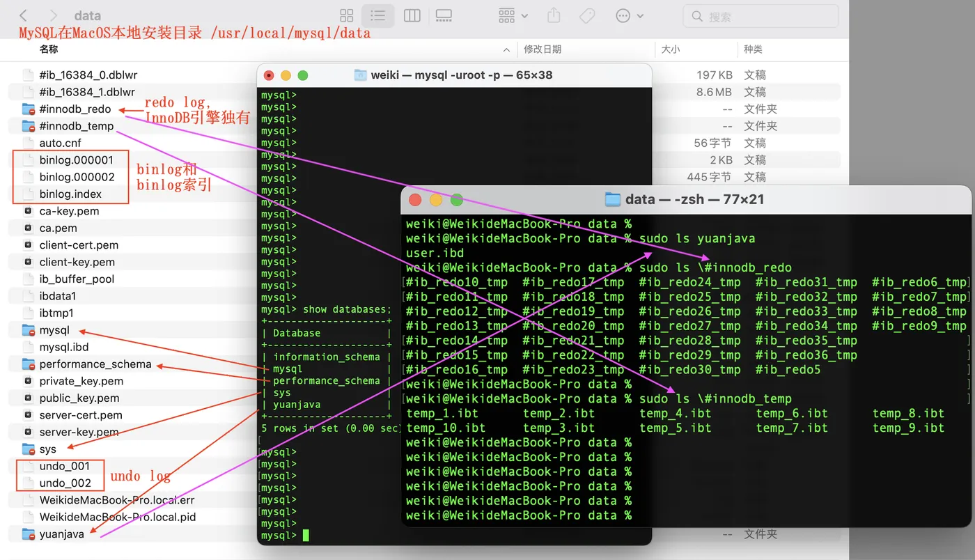Click #ib_redo5 in the zsh terminal output

(x=788, y=370)
